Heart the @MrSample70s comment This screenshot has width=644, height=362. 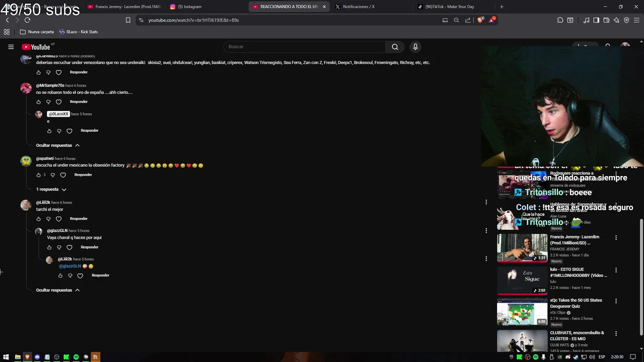(58, 102)
